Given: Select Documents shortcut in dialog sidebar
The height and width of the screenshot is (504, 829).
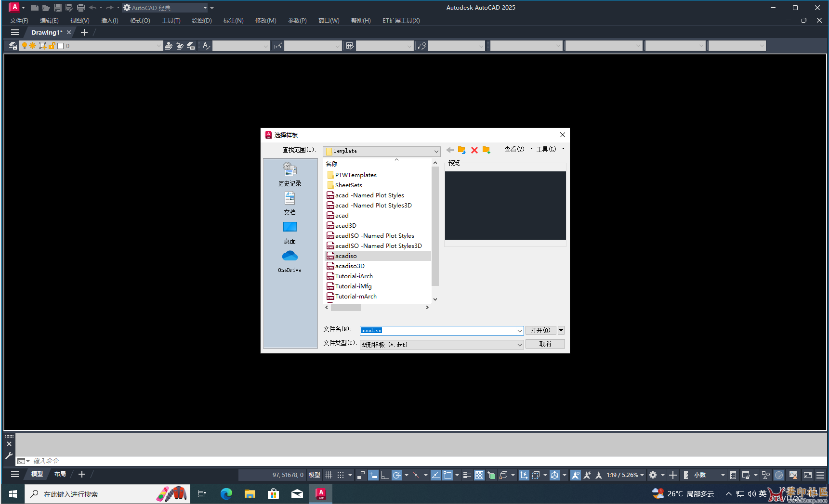Looking at the screenshot, I should click(x=289, y=203).
